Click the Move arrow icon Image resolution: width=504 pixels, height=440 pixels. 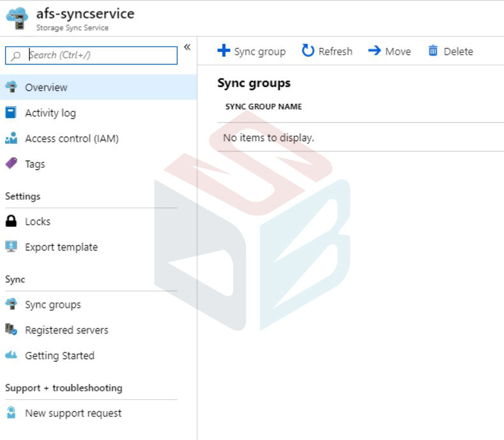coord(374,50)
